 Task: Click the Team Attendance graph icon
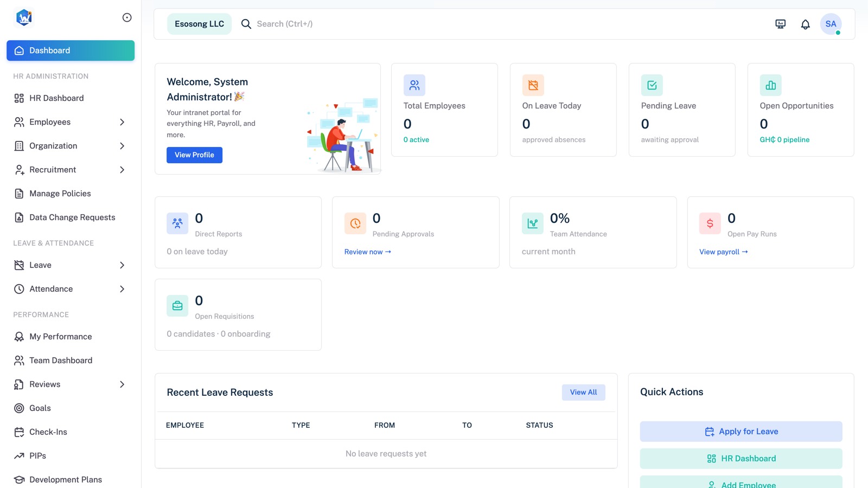533,223
